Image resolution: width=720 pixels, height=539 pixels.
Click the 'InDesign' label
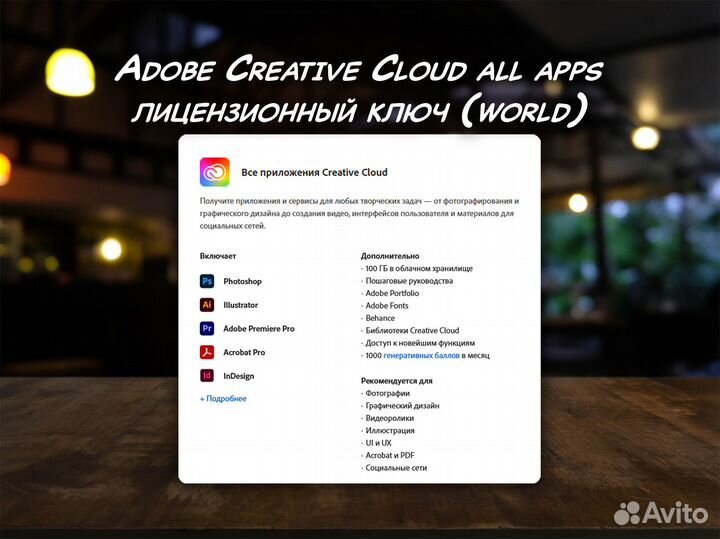(x=239, y=376)
